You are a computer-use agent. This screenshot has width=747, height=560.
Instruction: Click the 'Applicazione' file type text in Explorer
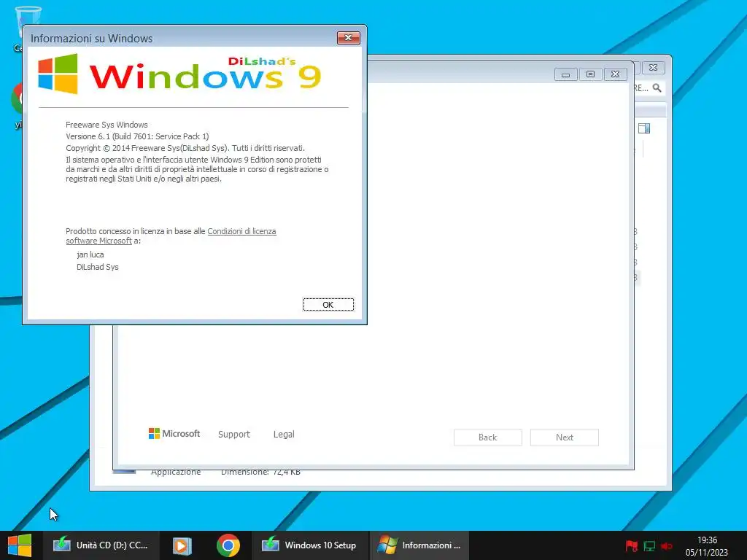tap(176, 472)
